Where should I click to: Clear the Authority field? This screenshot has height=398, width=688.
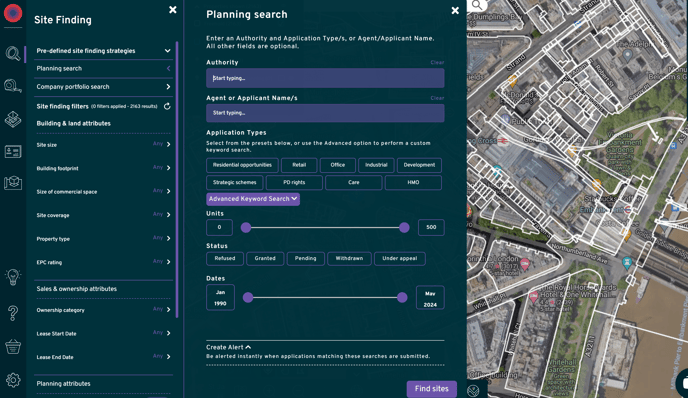click(x=437, y=62)
